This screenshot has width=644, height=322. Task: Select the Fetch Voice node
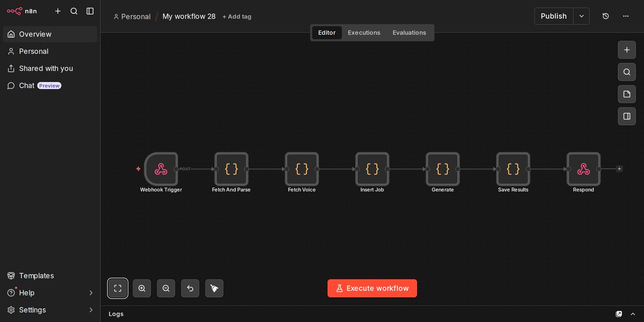pos(302,169)
